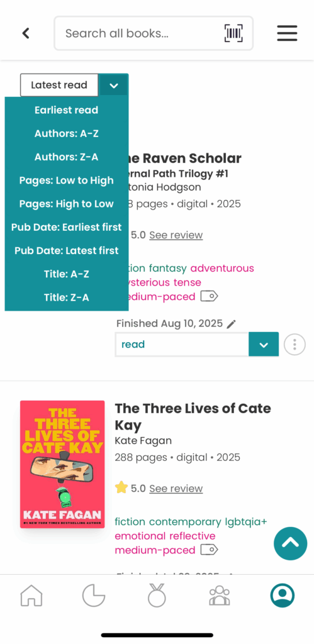Open the stats pie chart tab

click(x=94, y=595)
